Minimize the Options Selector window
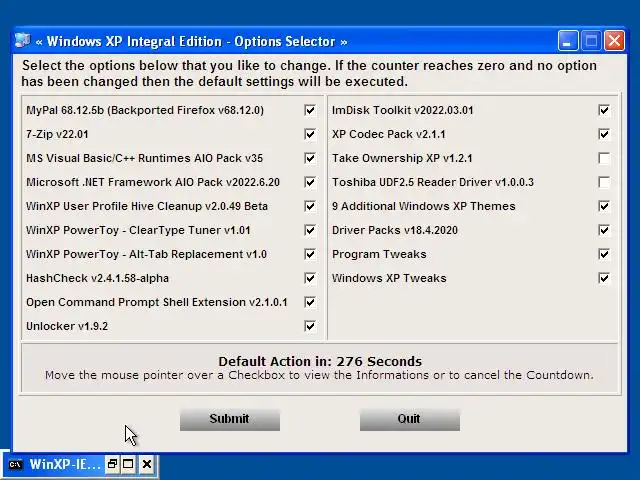Screen dimensions: 640x480 [x=567, y=41]
